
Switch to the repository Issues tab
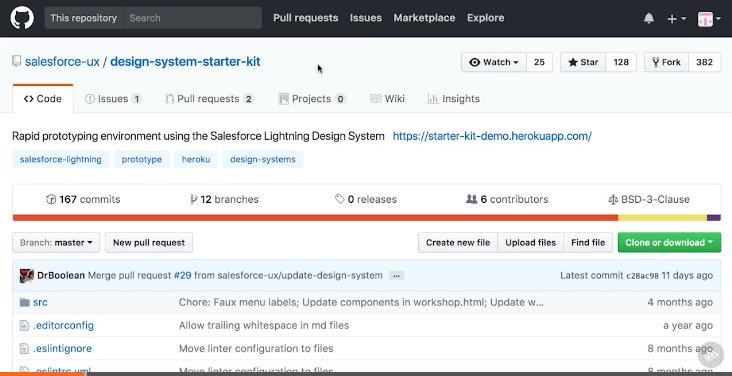[113, 99]
